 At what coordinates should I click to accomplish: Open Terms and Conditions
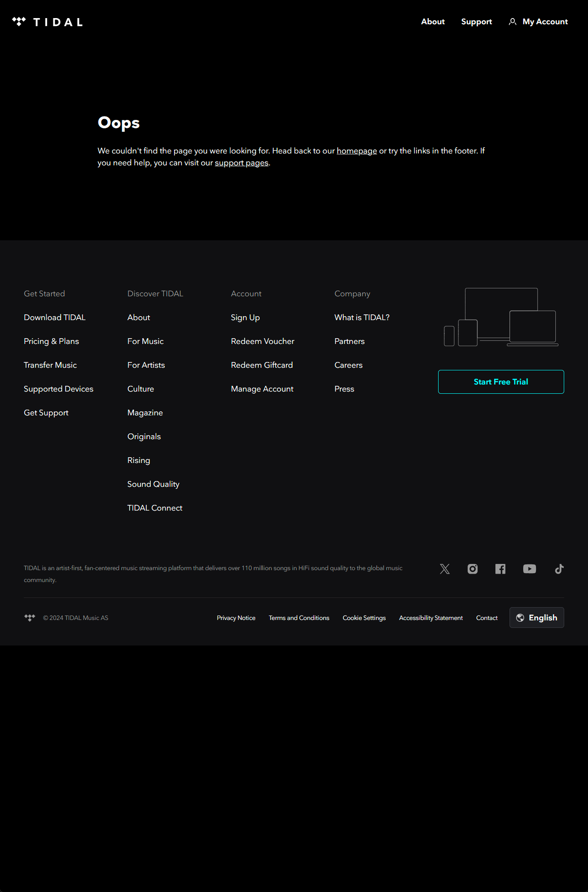click(299, 618)
